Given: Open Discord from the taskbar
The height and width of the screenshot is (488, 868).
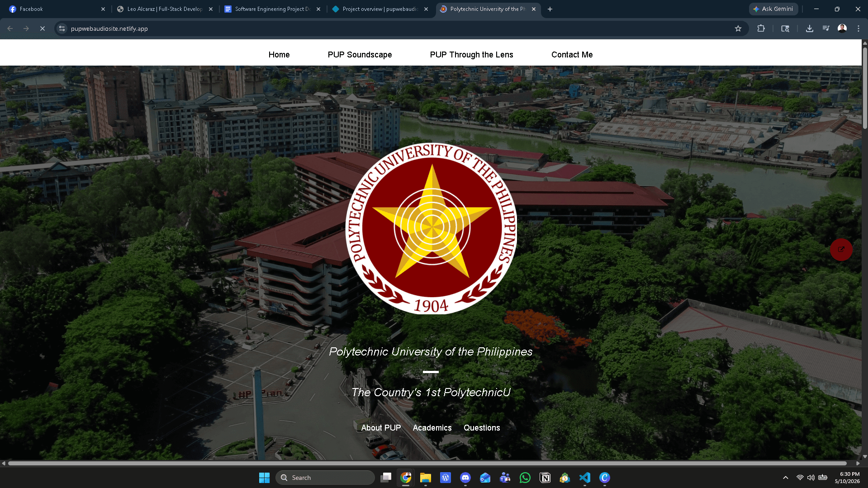Looking at the screenshot, I should (x=465, y=478).
